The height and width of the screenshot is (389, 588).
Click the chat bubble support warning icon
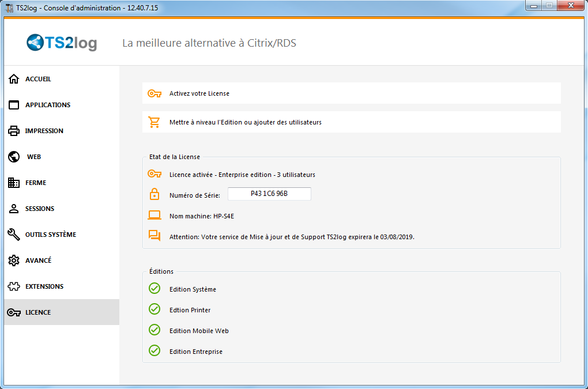(154, 235)
